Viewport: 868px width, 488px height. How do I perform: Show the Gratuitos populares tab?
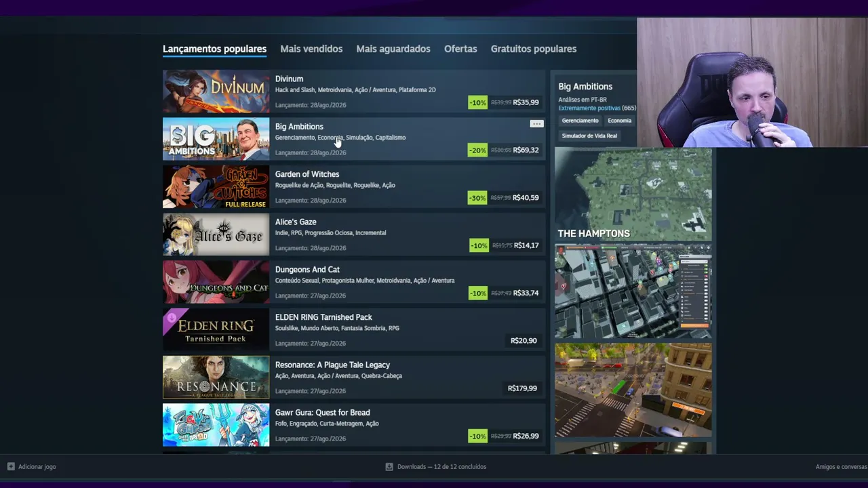534,49
